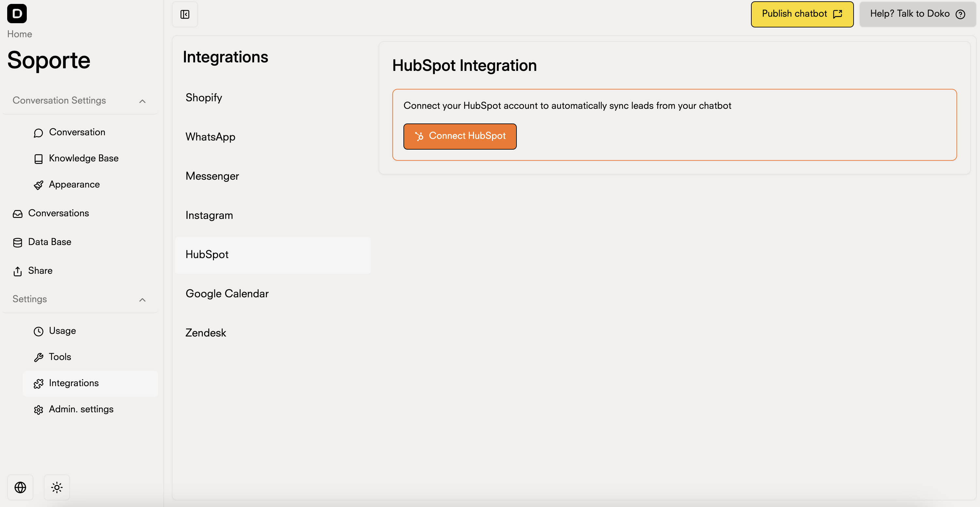
Task: Click the Data Base cylinder icon
Action: tap(18, 242)
